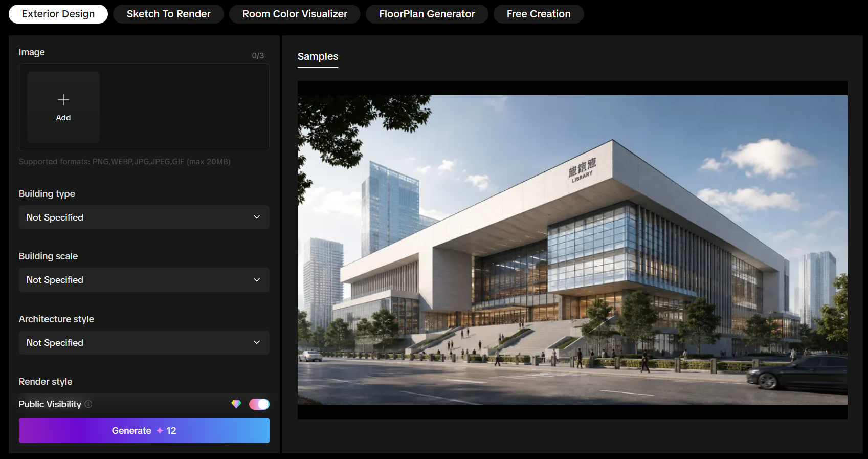The height and width of the screenshot is (459, 868).
Task: Click the plus icon to add image
Action: point(63,99)
